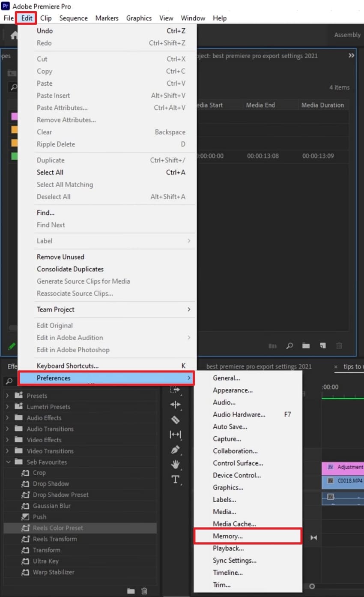This screenshot has height=597, width=364.
Task: Select the Track Select Forward tool
Action: coord(176,389)
